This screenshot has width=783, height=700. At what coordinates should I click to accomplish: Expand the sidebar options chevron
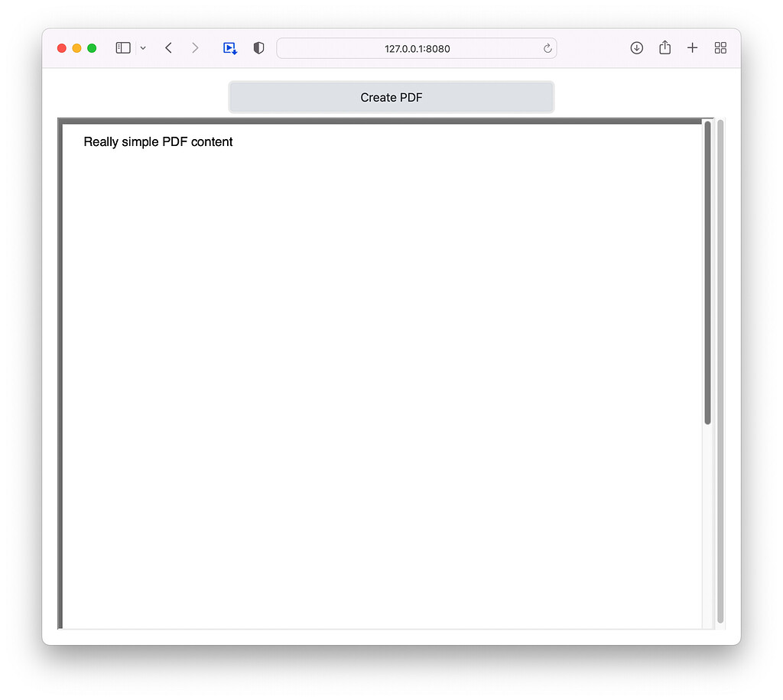(143, 47)
